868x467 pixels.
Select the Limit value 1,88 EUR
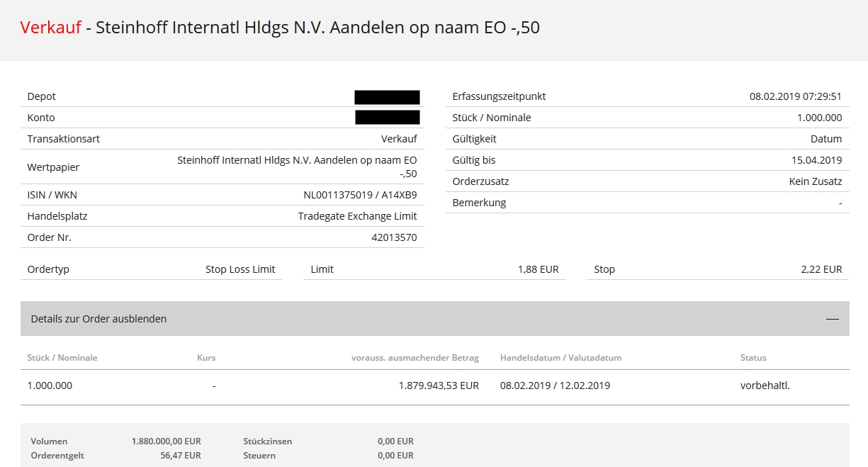point(539,269)
